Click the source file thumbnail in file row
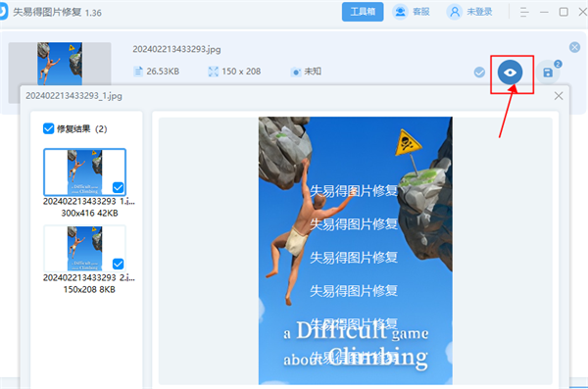The image size is (588, 389). pos(60,64)
